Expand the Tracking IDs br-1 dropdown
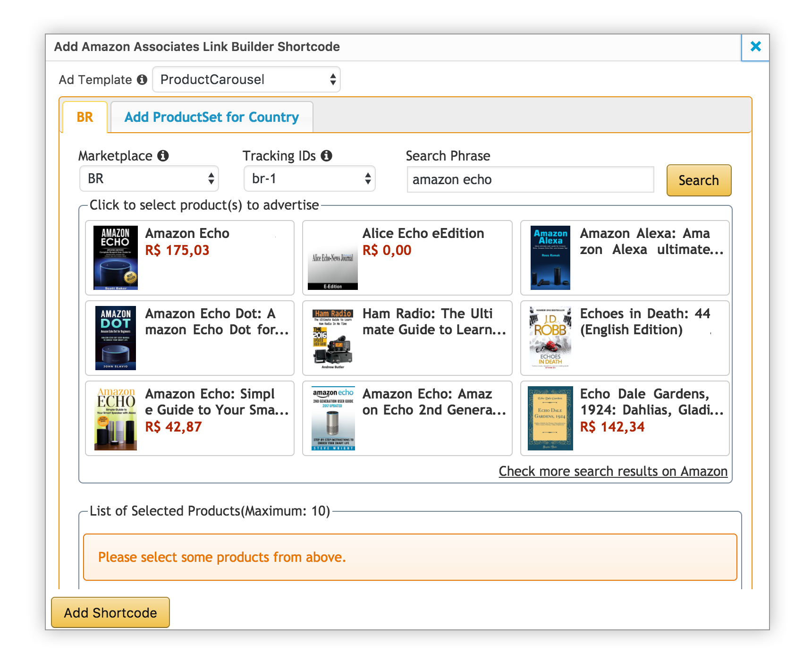 point(310,179)
